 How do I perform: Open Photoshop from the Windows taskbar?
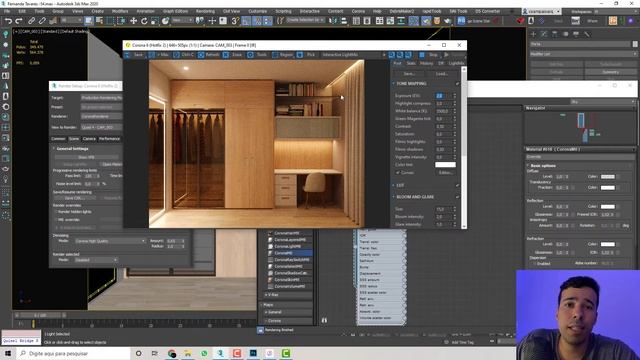click(x=253, y=353)
